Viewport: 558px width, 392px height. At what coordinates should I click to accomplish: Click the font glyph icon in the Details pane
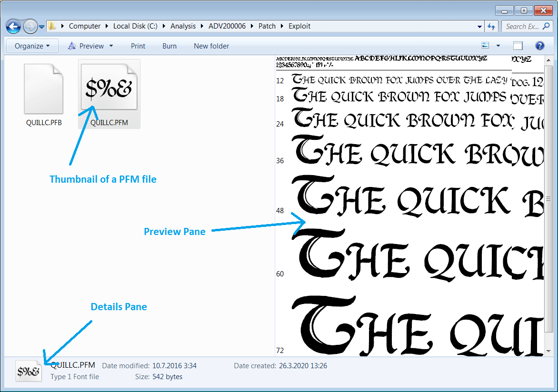pos(28,371)
